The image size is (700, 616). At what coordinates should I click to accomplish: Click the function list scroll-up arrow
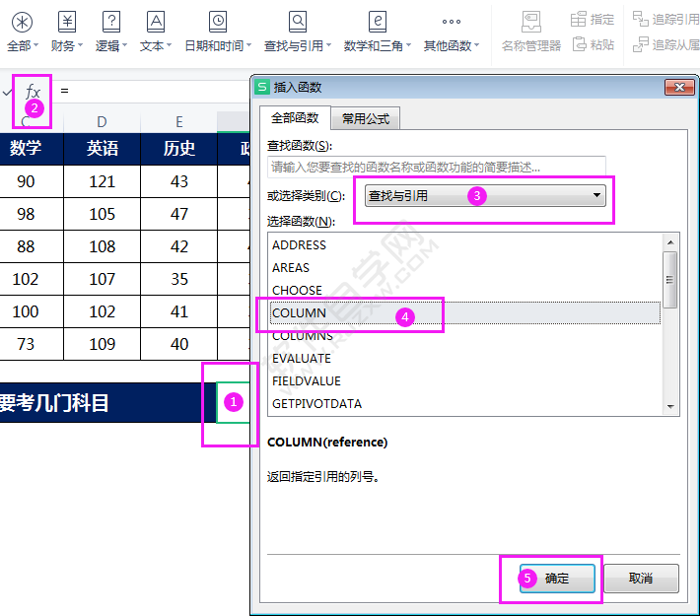[670, 242]
